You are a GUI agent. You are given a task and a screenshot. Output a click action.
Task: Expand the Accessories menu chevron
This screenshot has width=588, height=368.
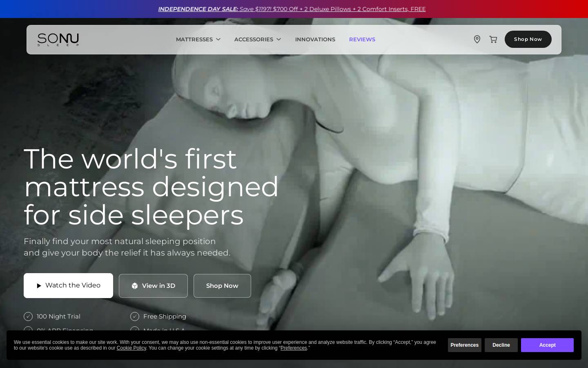(x=279, y=39)
